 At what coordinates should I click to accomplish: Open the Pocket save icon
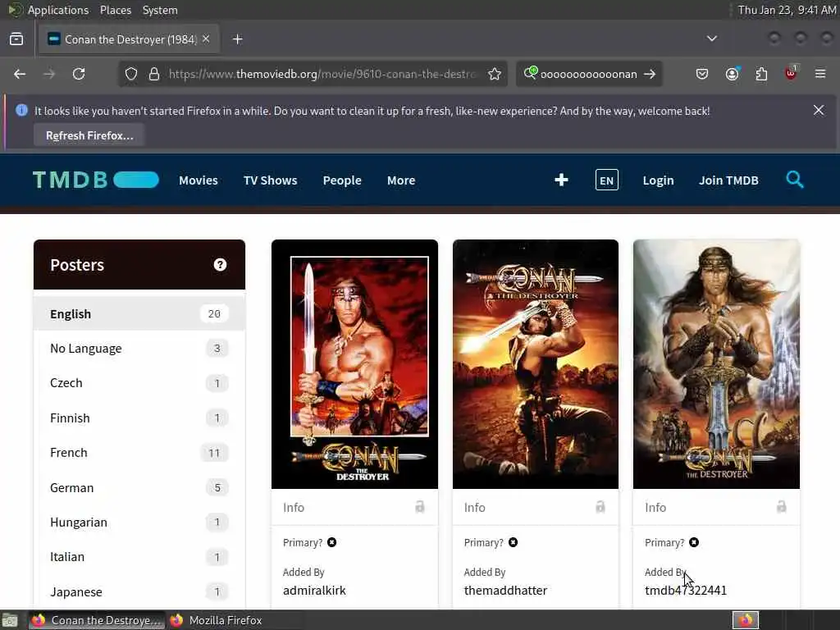(702, 74)
